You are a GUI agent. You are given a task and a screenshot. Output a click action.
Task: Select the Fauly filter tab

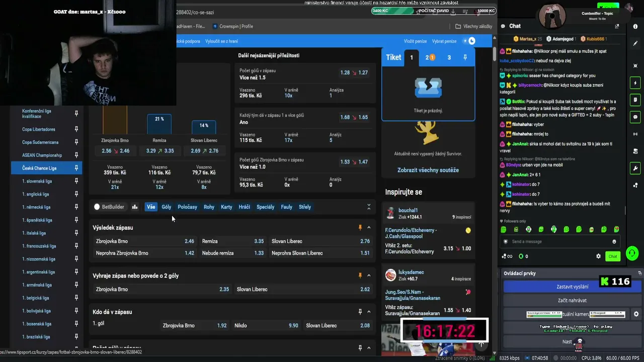click(286, 207)
